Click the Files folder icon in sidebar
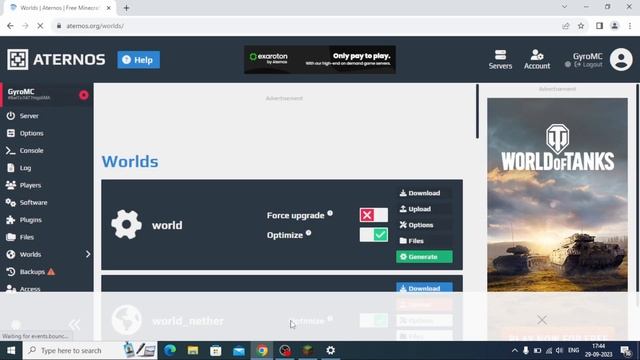 point(11,237)
